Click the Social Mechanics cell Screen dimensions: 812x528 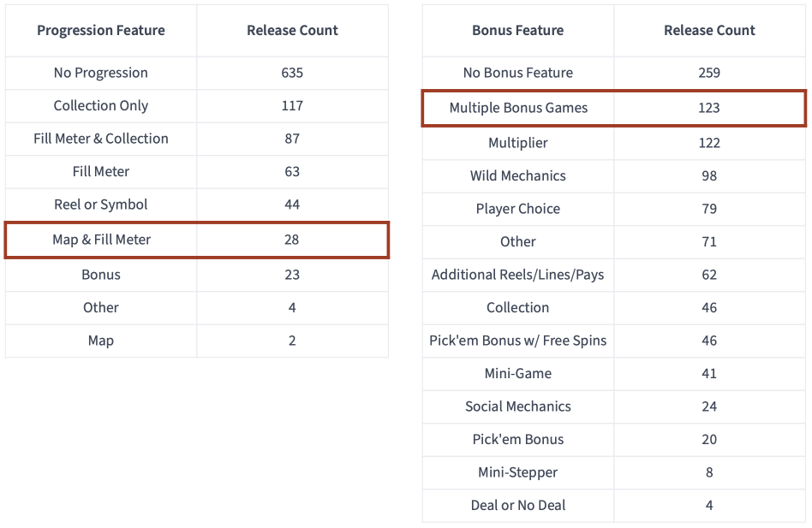tap(518, 406)
